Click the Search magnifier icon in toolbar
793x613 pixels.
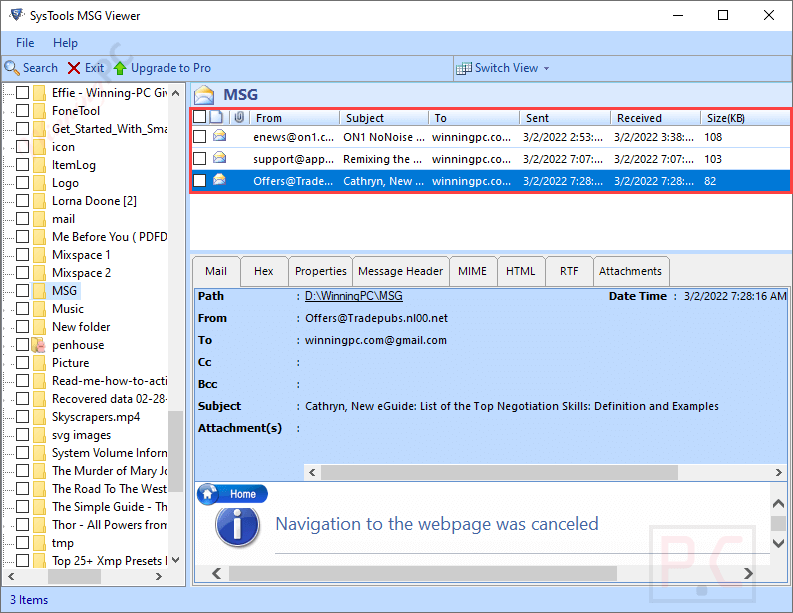[12, 68]
